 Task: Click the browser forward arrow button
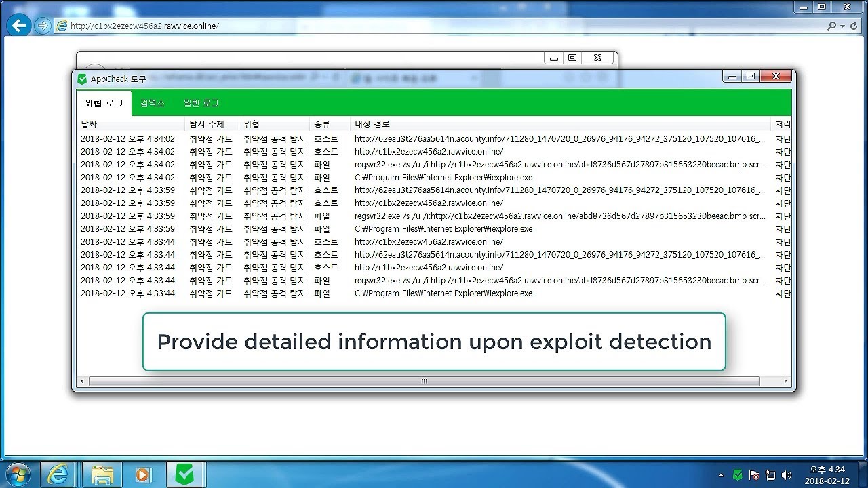pyautogui.click(x=43, y=26)
